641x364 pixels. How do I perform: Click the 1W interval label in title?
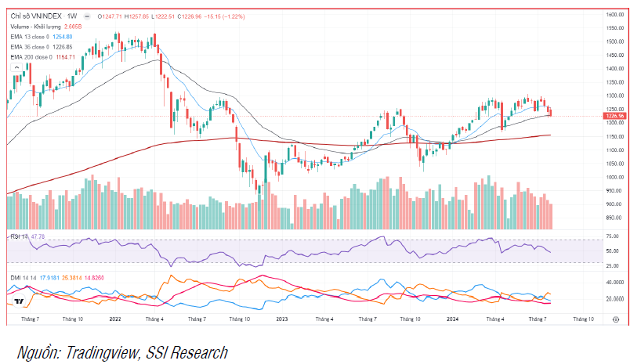coord(72,16)
